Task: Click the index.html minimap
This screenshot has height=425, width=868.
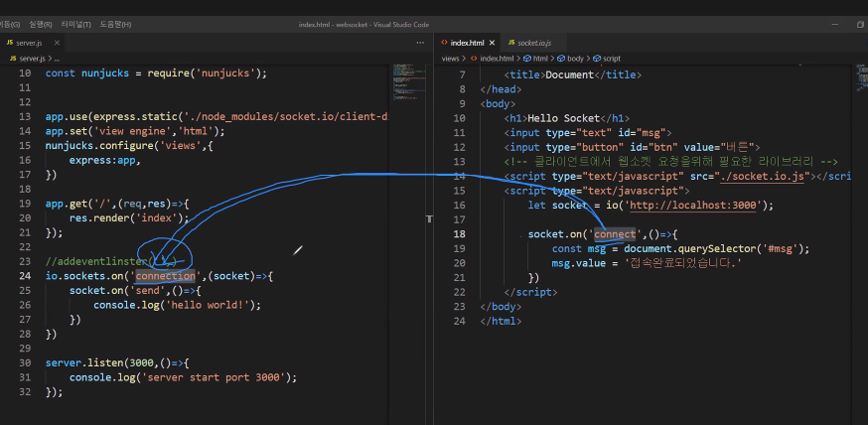Action: point(861,77)
